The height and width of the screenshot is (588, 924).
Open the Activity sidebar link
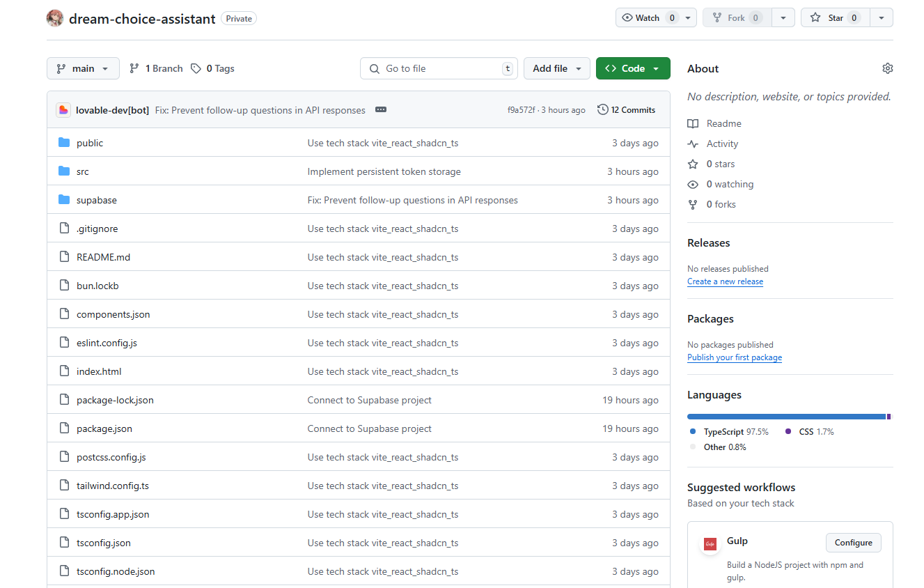pyautogui.click(x=713, y=144)
